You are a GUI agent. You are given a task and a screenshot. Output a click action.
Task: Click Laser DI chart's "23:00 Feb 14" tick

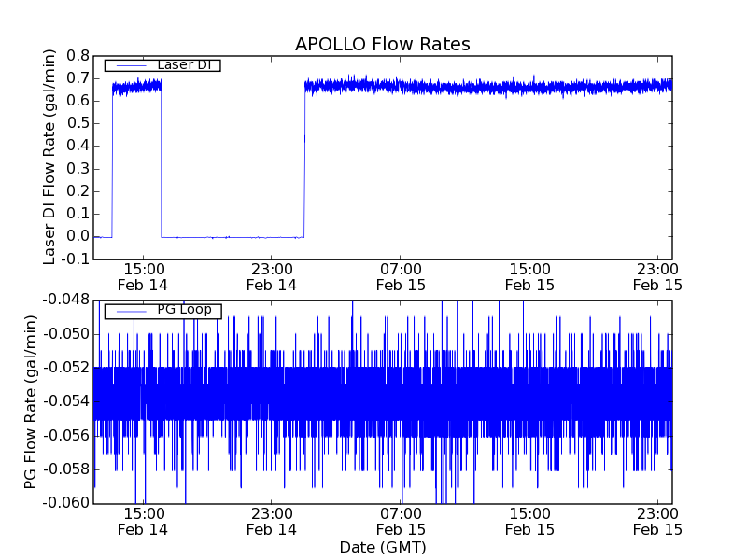coord(272,277)
